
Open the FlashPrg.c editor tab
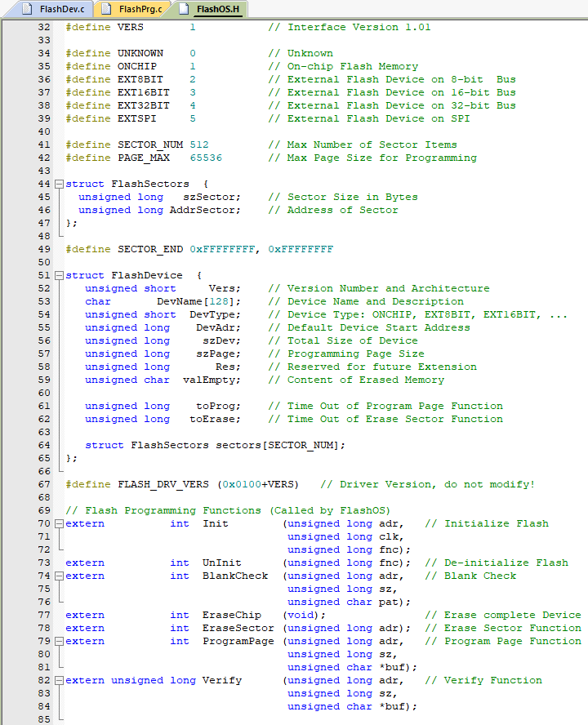click(140, 10)
